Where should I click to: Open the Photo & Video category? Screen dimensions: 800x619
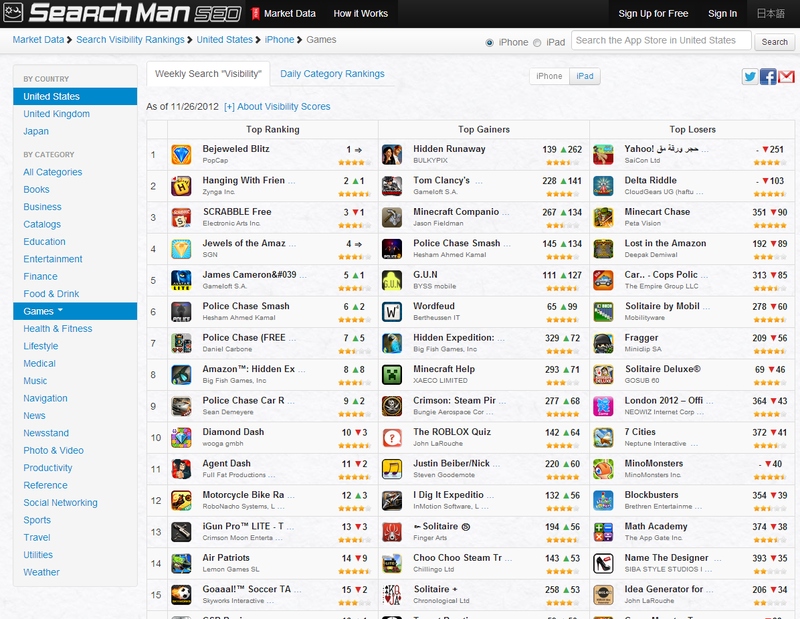point(54,451)
